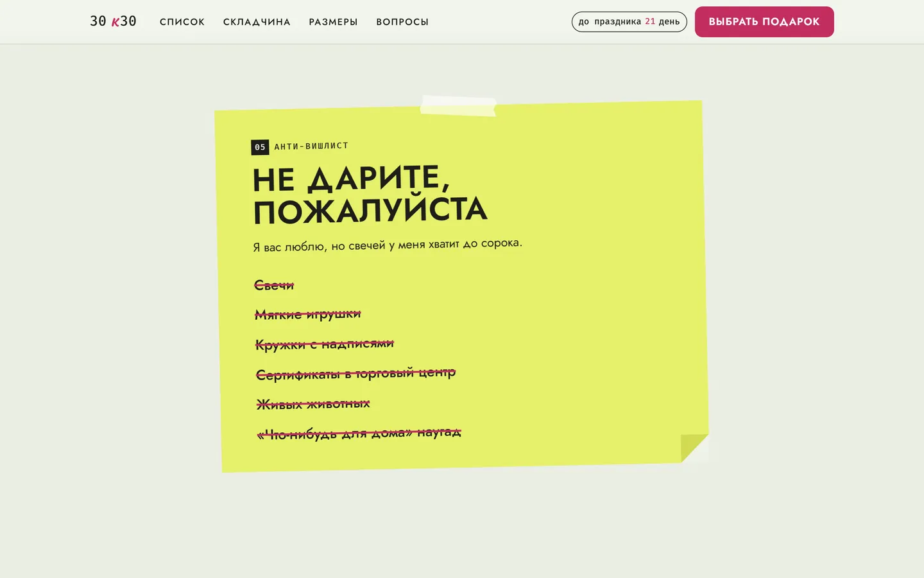Select item «Что-нибудь для дома» наугад
Image resolution: width=924 pixels, height=578 pixels.
(359, 433)
